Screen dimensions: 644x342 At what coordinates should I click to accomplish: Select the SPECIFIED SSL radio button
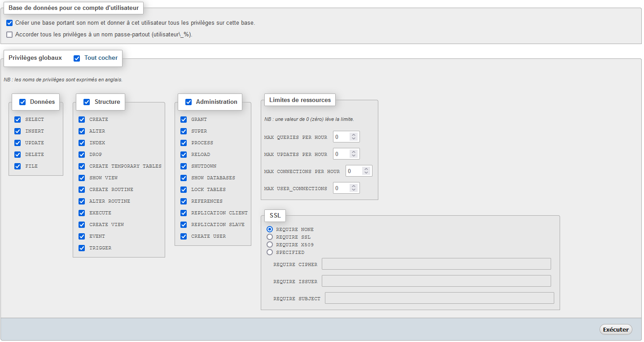pyautogui.click(x=270, y=252)
